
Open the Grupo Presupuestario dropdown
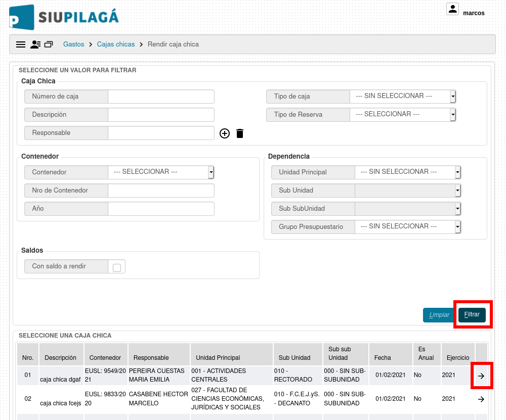[x=407, y=226]
